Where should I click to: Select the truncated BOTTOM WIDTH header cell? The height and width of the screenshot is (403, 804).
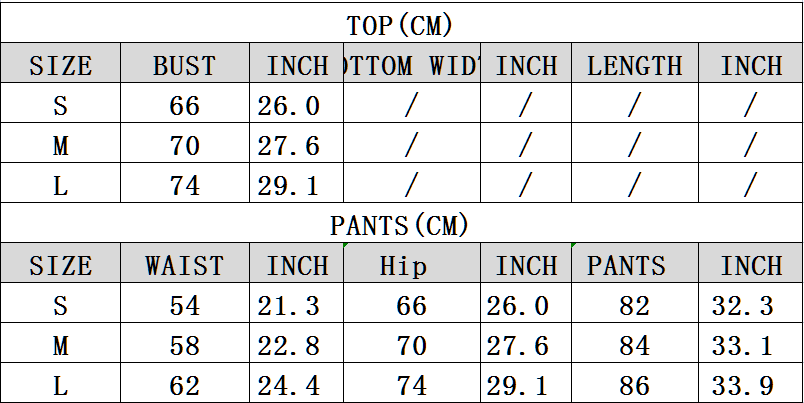click(412, 63)
